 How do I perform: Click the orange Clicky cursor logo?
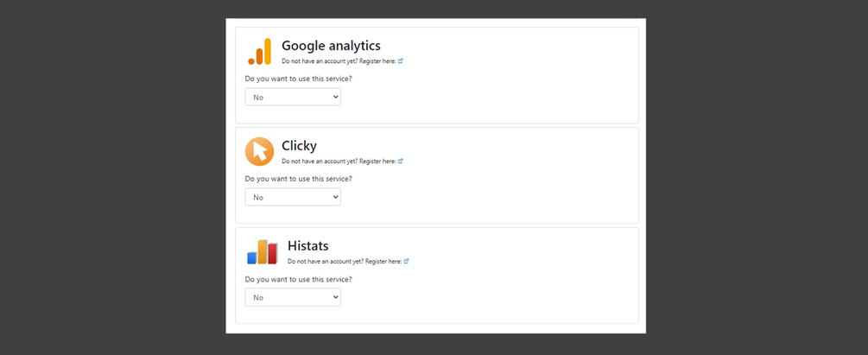pyautogui.click(x=259, y=151)
